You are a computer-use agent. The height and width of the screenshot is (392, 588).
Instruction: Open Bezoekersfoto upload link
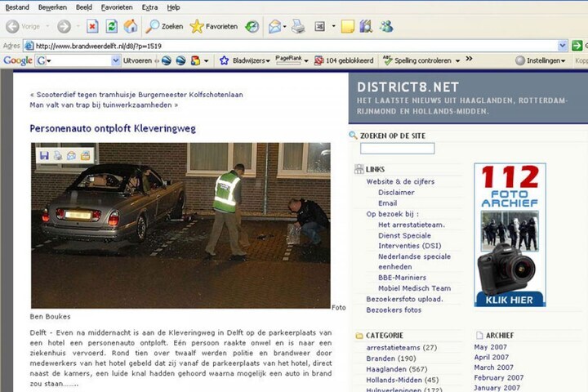tap(404, 299)
